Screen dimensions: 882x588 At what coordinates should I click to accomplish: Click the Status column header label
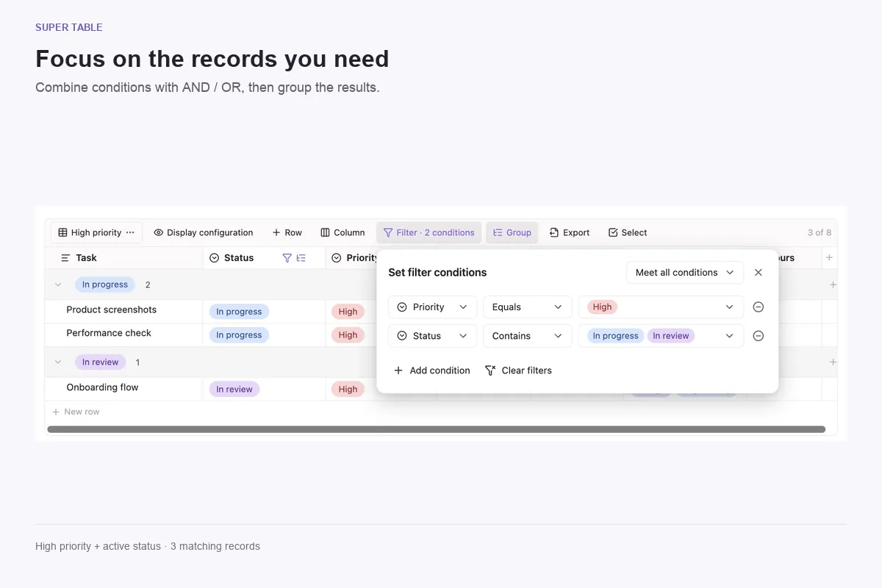pos(239,258)
